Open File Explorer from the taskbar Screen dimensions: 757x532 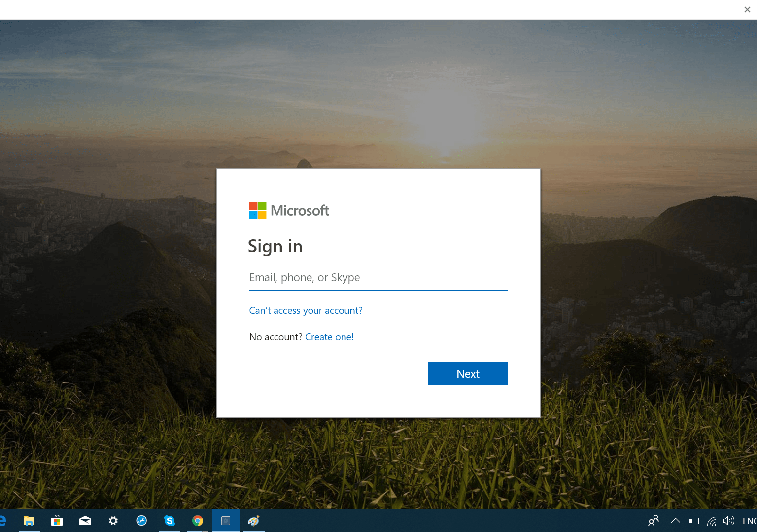tap(29, 520)
